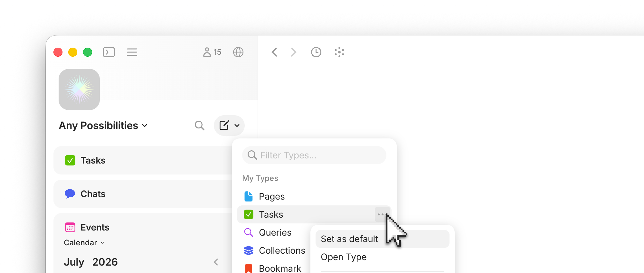Click the globe publish icon
The width and height of the screenshot is (644, 273).
[238, 52]
